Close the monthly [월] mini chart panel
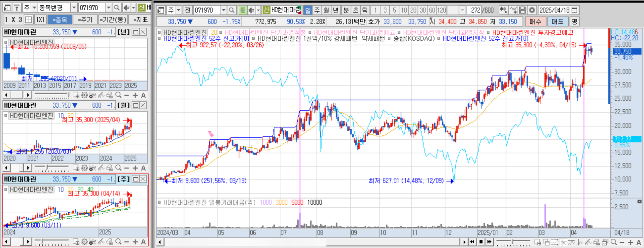 143,105
